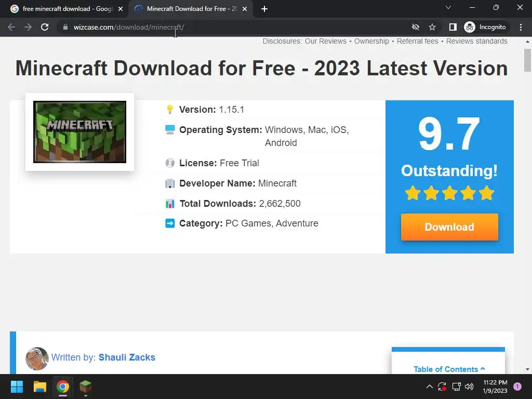Click the volume speaker tray icon
This screenshot has width=532, height=399.
469,387
